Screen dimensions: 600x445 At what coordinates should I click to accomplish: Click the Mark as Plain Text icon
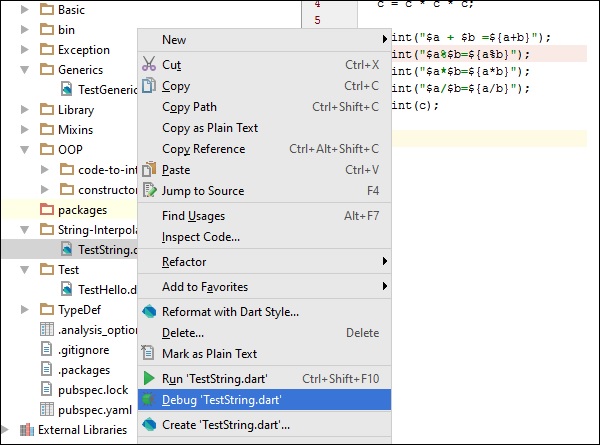click(149, 353)
